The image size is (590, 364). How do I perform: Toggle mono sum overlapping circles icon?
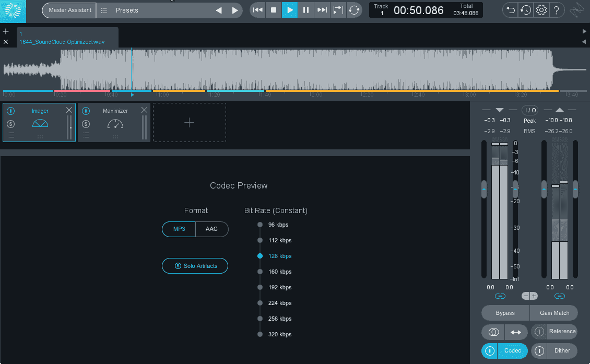(x=493, y=332)
